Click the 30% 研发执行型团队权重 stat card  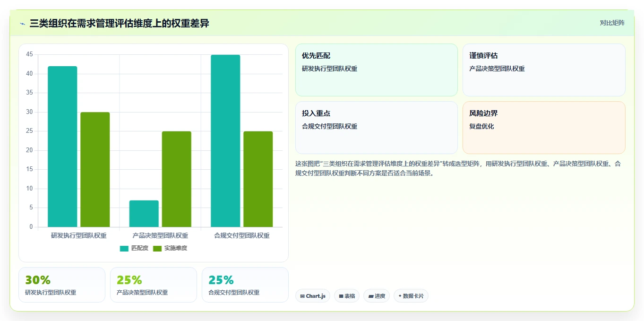62,285
